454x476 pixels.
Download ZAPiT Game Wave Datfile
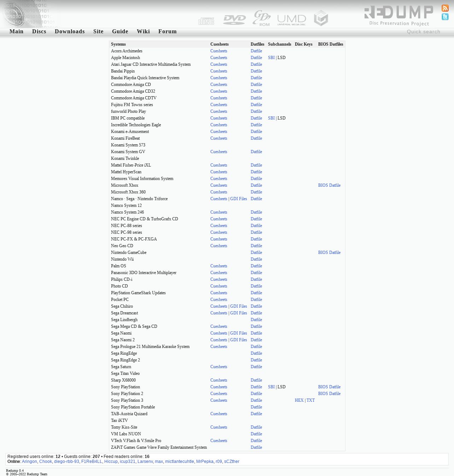point(256,447)
